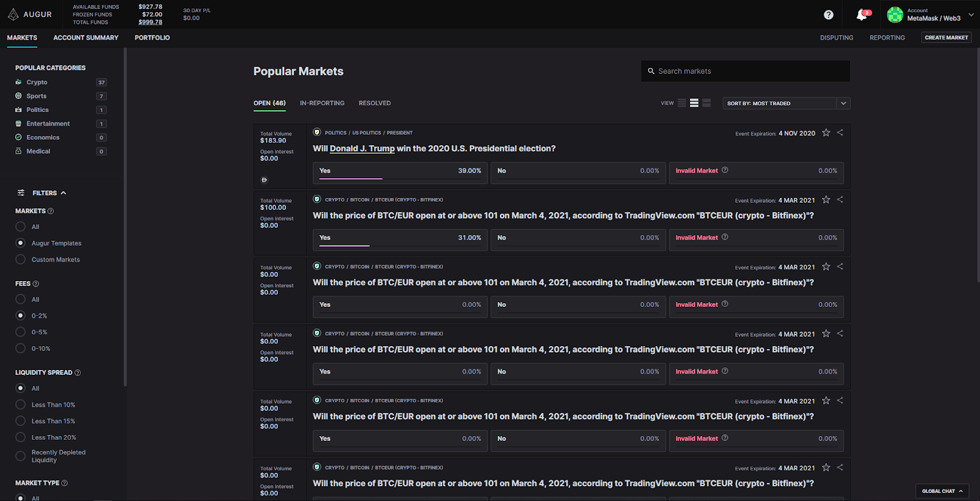Click the Search markets input field
Screen dimensions: 980x501
click(745, 71)
